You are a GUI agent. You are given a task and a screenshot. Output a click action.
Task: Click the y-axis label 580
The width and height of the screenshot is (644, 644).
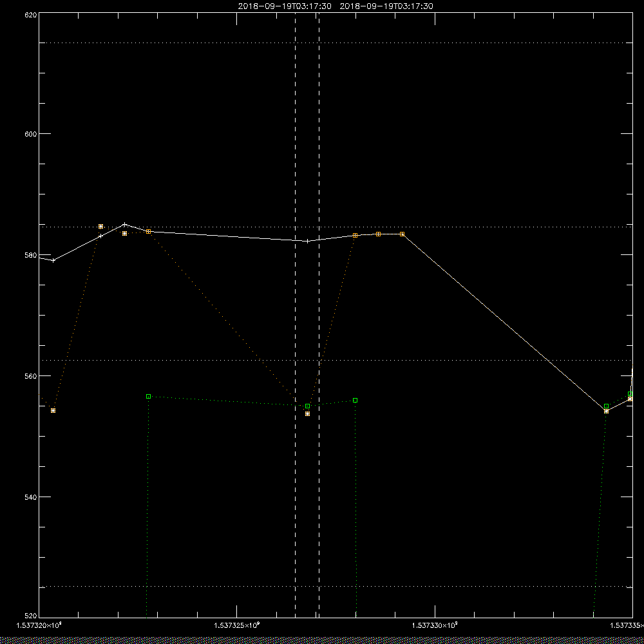coord(31,255)
